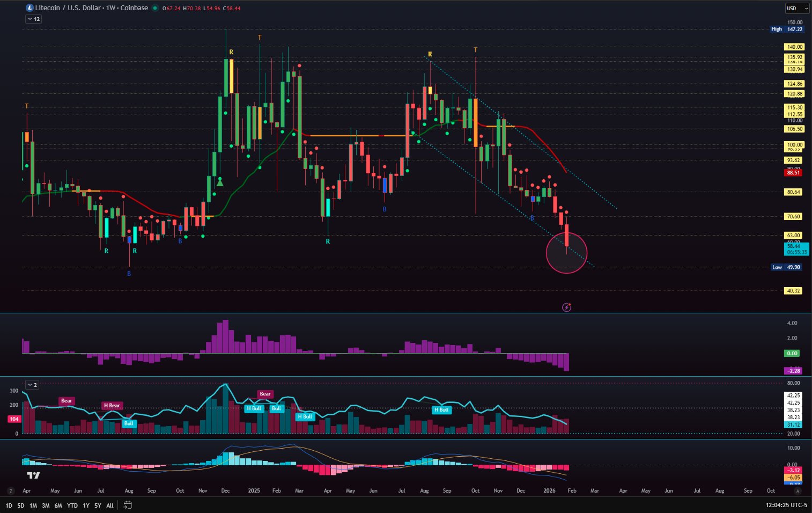
Task: Select the 5Y time range
Action: click(x=98, y=505)
